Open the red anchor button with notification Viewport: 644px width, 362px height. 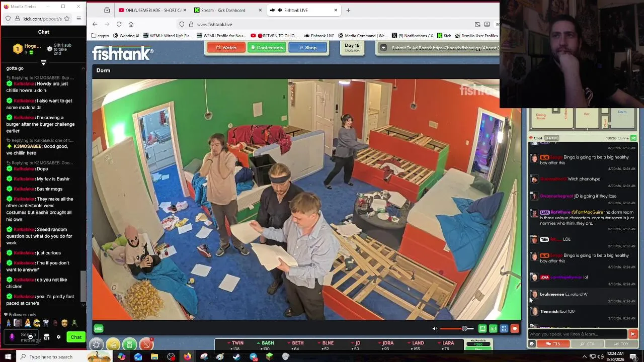pos(146,345)
